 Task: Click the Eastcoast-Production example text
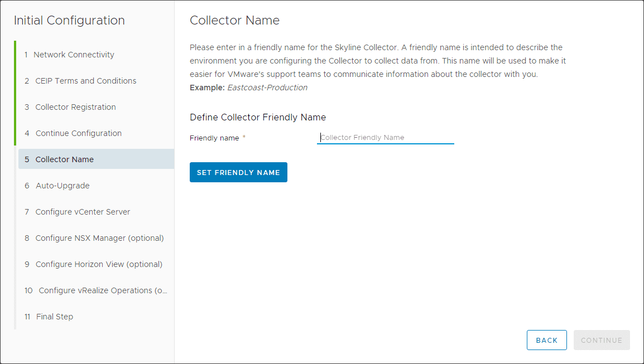tap(267, 88)
